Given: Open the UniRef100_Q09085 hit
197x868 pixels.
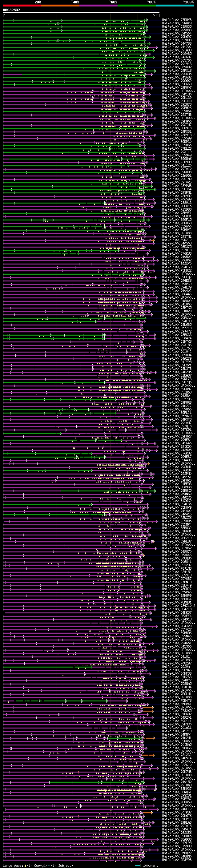Looking at the screenshot, I should (x=177, y=54).
